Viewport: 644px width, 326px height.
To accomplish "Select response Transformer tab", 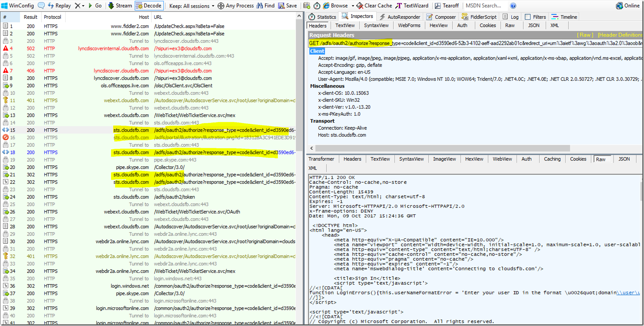I will [321, 159].
